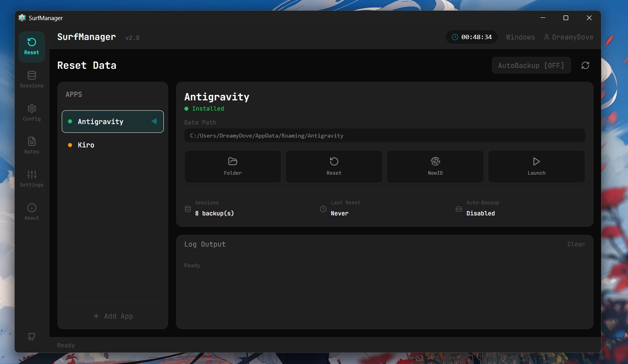
Task: Click the Auto-Backup Disabled value
Action: (480, 213)
